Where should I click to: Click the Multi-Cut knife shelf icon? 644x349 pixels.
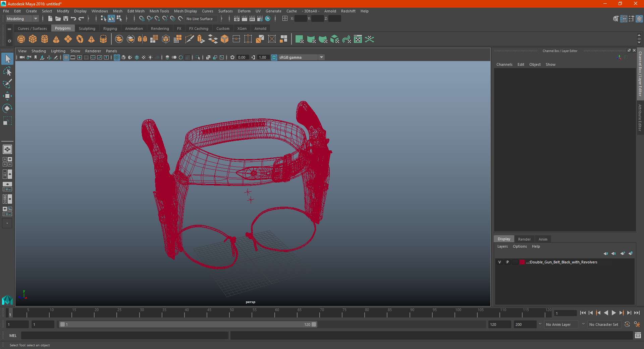click(x=190, y=39)
